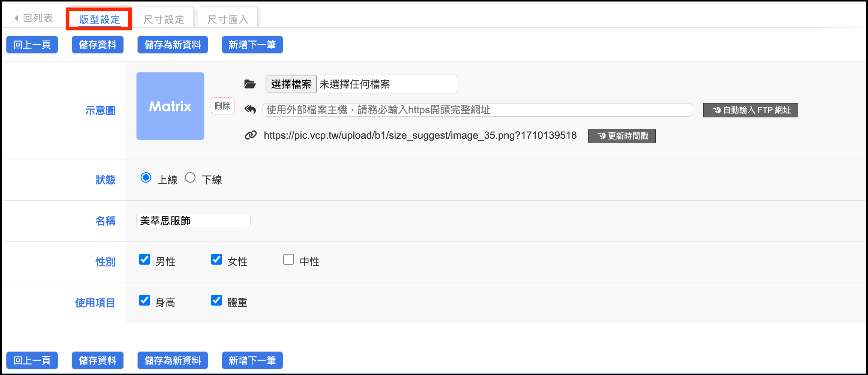Open the Matrix preview thumbnail
Viewport: 868px width, 375px height.
(170, 106)
